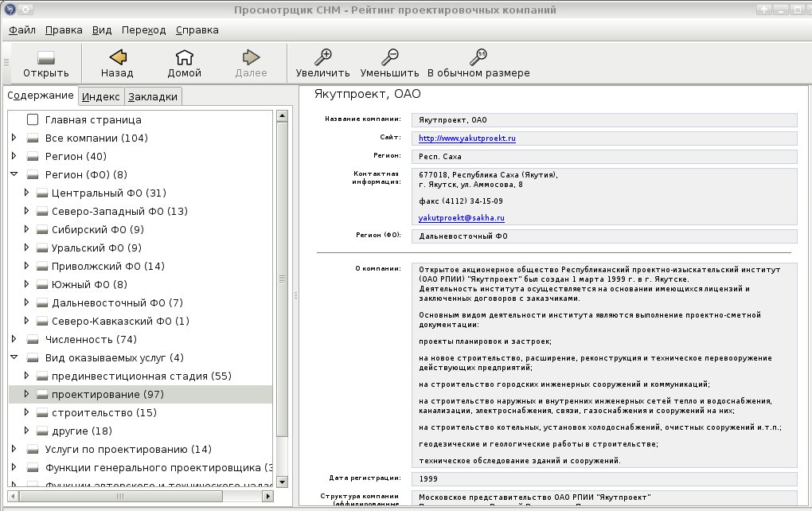Click the horizontal scrollbar right arrow
The height and width of the screenshot is (511, 812).
coord(267,496)
